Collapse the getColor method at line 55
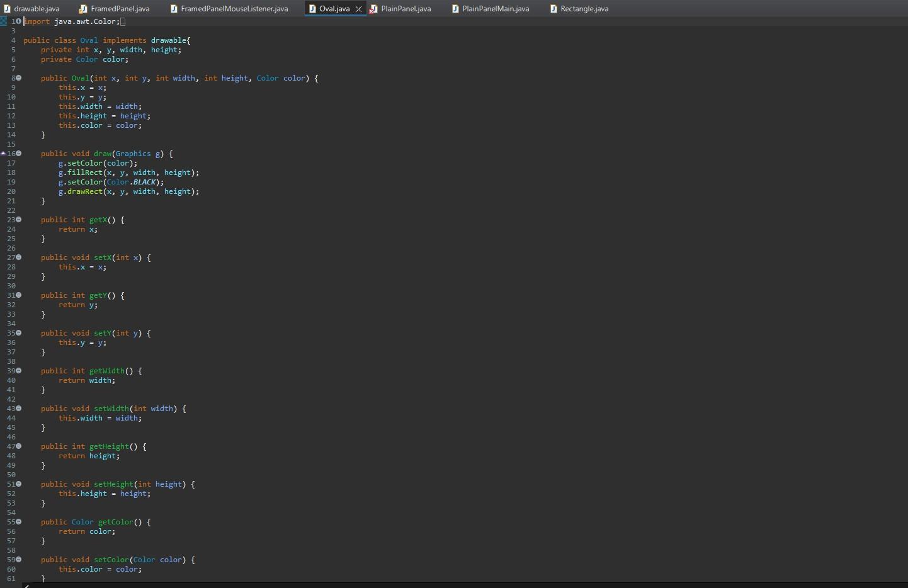 [19, 522]
